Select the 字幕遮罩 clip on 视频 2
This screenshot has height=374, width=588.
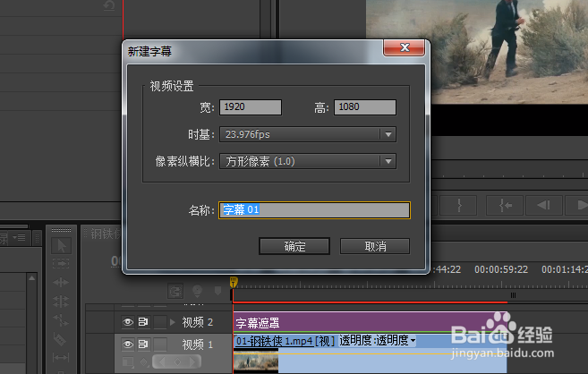(x=370, y=323)
